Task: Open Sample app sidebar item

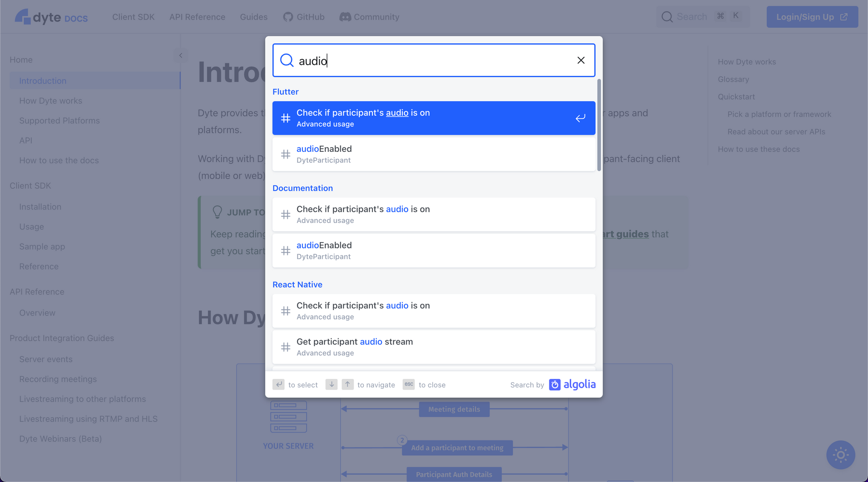Action: (x=42, y=247)
